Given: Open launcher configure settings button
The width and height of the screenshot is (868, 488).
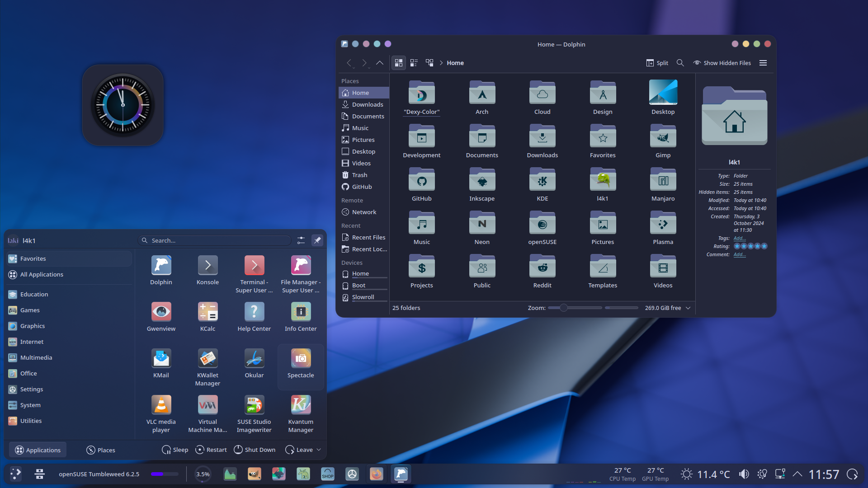Looking at the screenshot, I should tap(301, 240).
